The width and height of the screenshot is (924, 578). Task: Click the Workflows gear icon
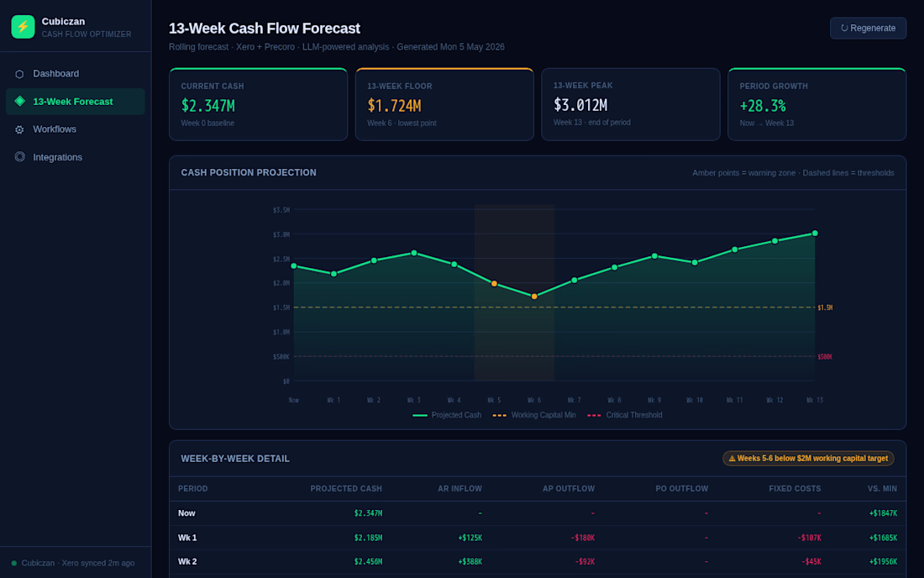coord(19,129)
